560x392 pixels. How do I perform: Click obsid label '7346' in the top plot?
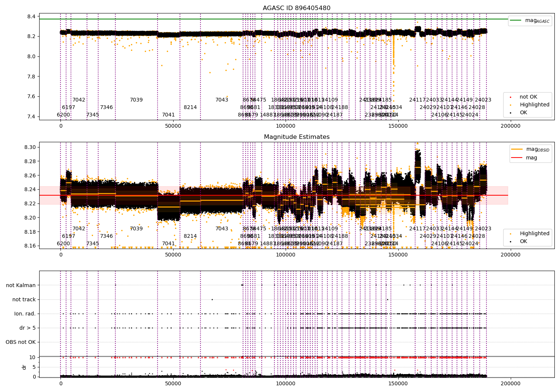(106, 108)
